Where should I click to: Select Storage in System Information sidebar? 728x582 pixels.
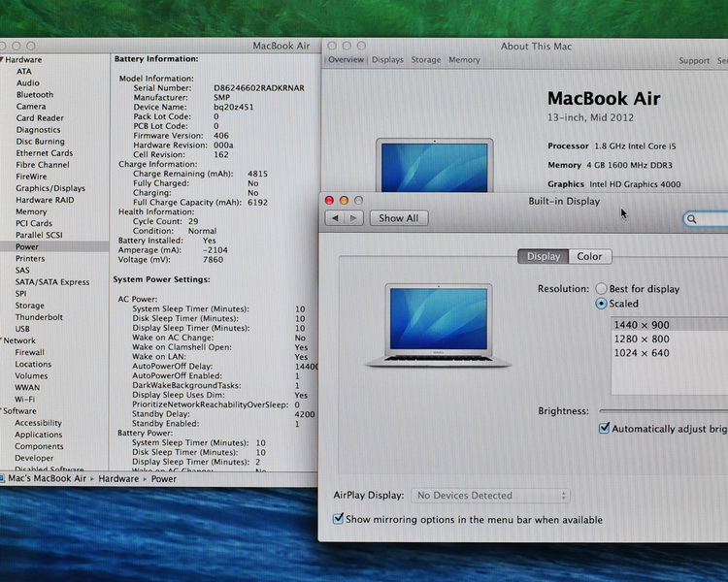click(x=30, y=306)
